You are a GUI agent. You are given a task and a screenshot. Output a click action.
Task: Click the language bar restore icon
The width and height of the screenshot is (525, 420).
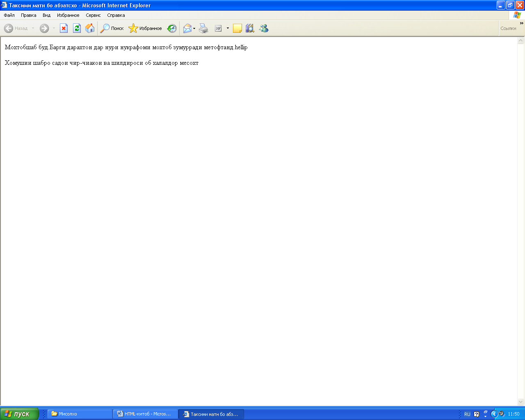486,412
